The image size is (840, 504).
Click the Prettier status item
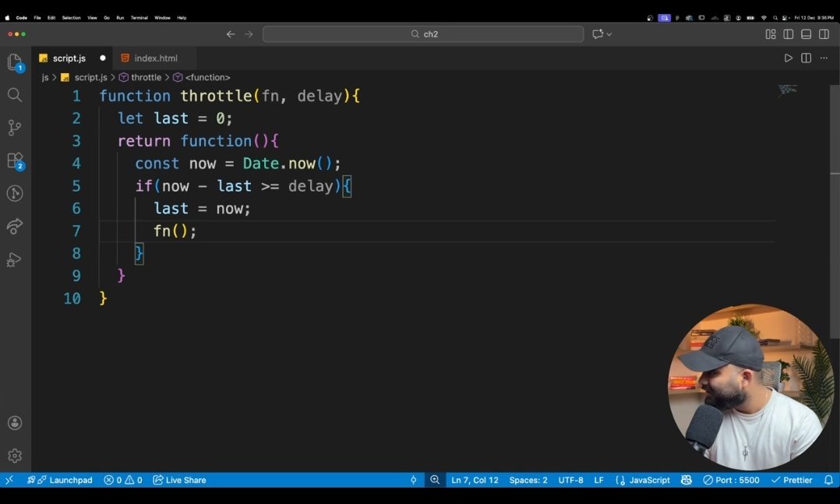pos(792,480)
